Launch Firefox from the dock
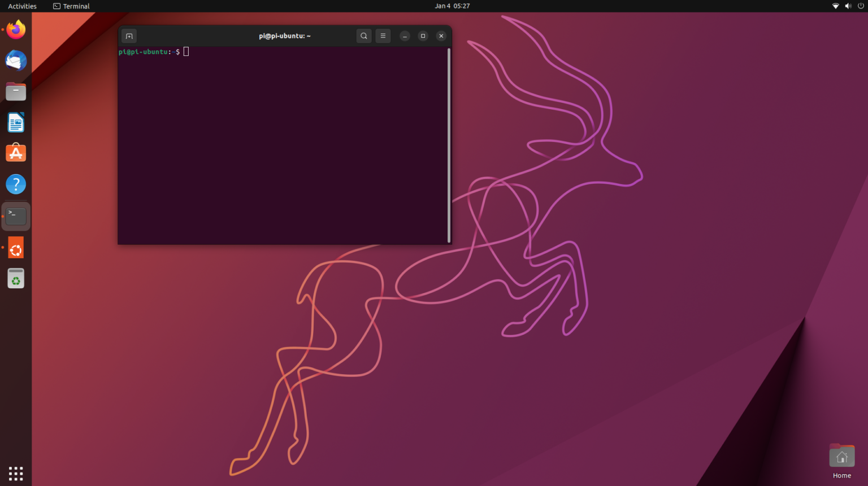Viewport: 868px width, 486px height. 16,29
